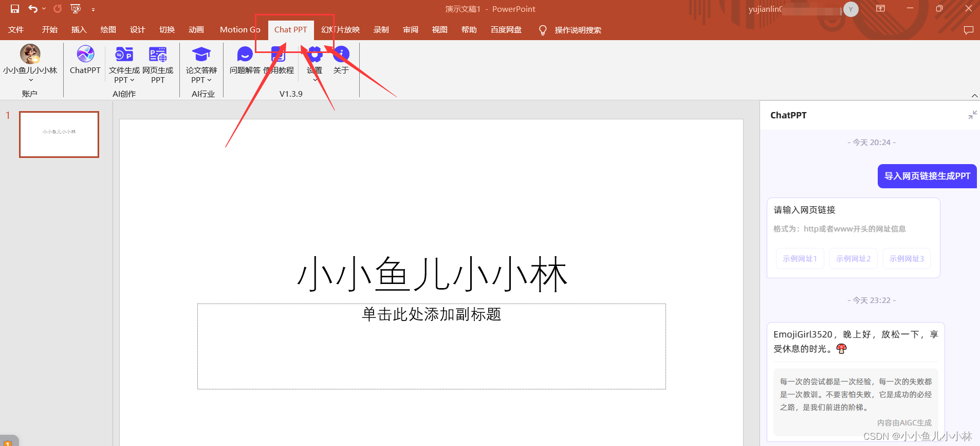Click the ChatPPT ribbon icon
Image resolution: width=980 pixels, height=446 pixels.
(85, 55)
